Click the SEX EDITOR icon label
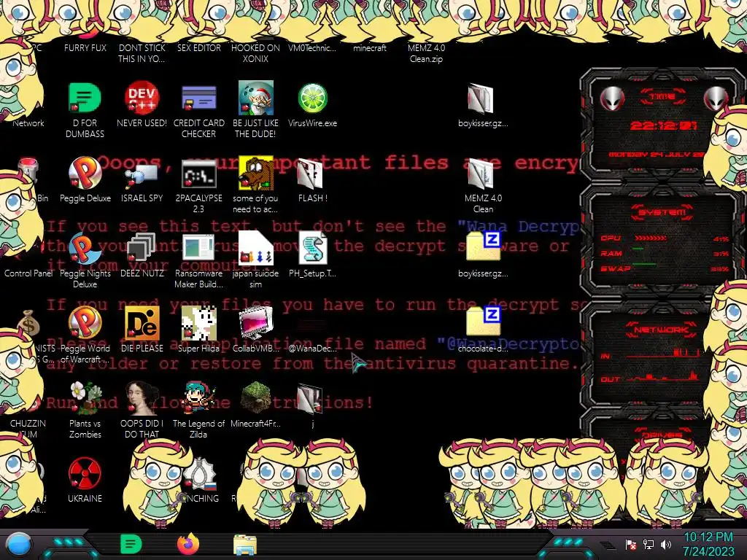This screenshot has height=560, width=747. click(x=198, y=47)
